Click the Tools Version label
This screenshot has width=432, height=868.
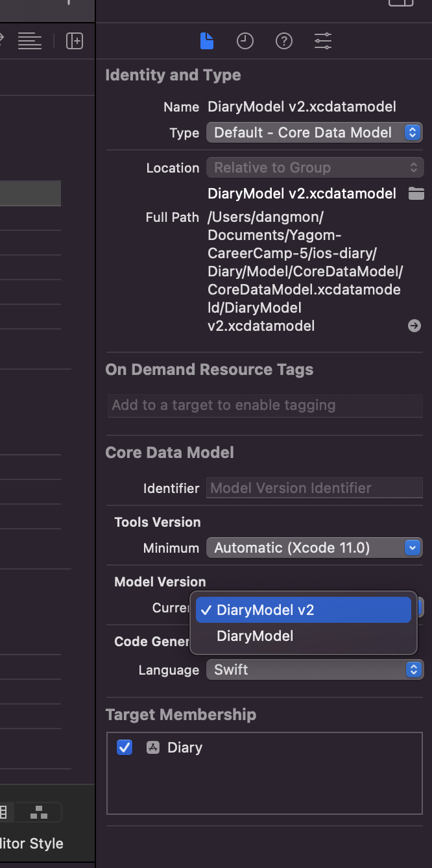[x=158, y=522]
